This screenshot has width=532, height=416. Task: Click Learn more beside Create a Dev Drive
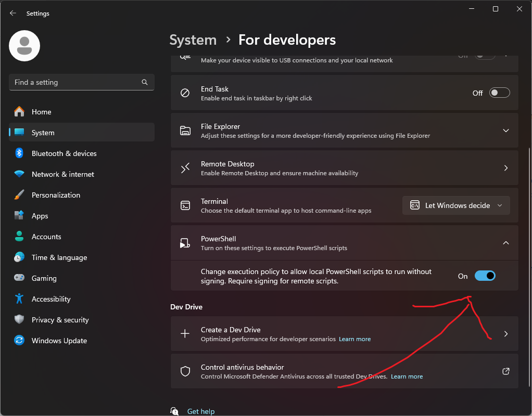354,339
